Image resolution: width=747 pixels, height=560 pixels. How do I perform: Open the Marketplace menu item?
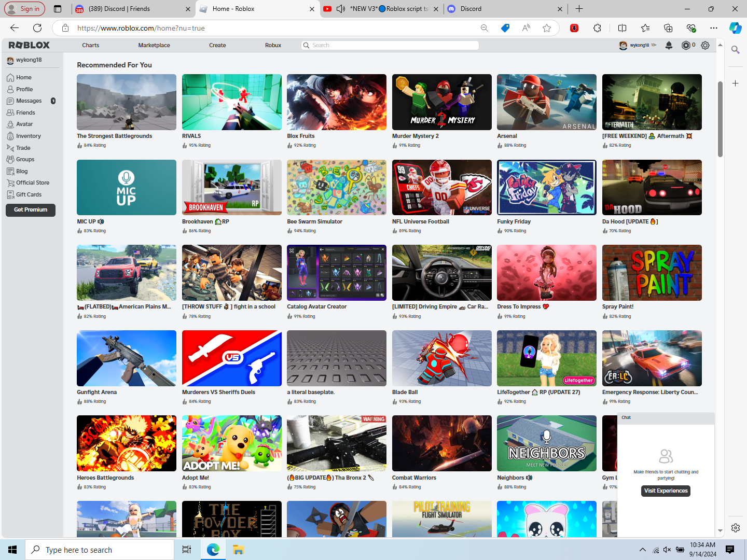pos(154,45)
